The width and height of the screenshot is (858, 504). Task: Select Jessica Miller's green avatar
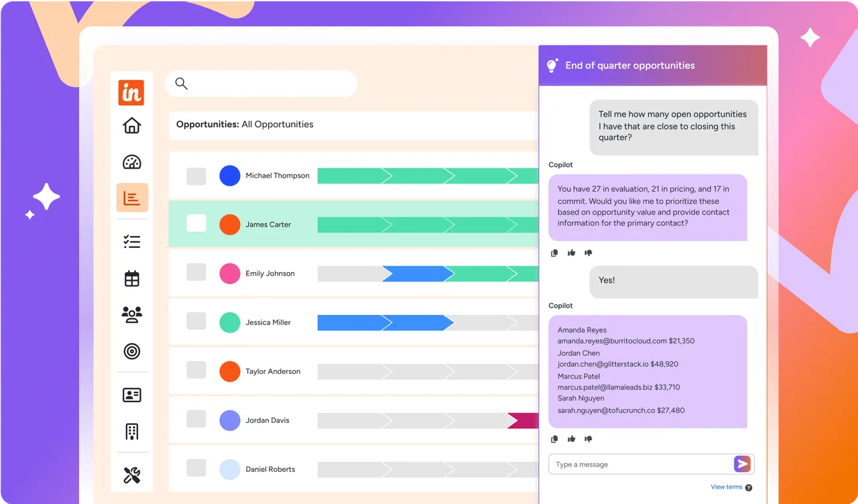pyautogui.click(x=230, y=322)
